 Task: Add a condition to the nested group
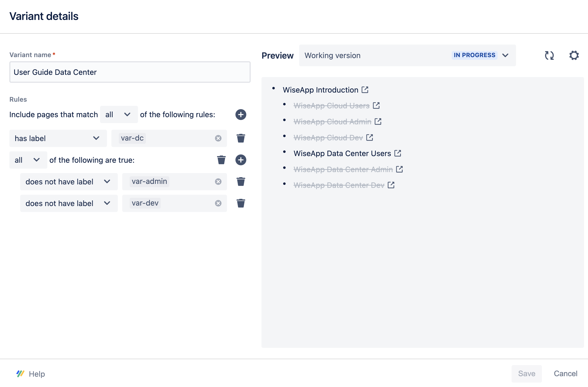(x=241, y=160)
